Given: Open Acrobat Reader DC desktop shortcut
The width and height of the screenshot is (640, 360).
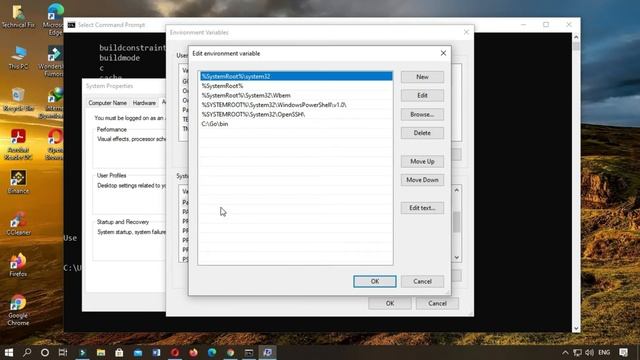Looking at the screenshot, I should click(18, 144).
